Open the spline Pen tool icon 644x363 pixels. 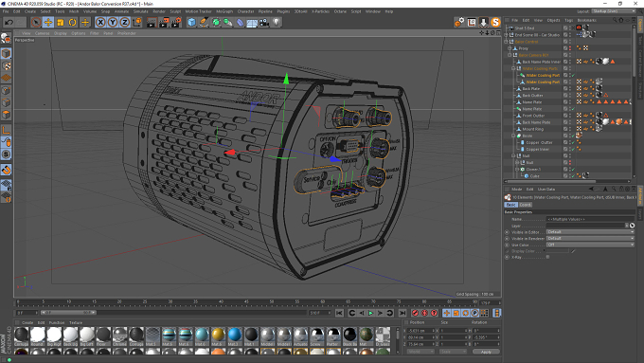pos(204,22)
